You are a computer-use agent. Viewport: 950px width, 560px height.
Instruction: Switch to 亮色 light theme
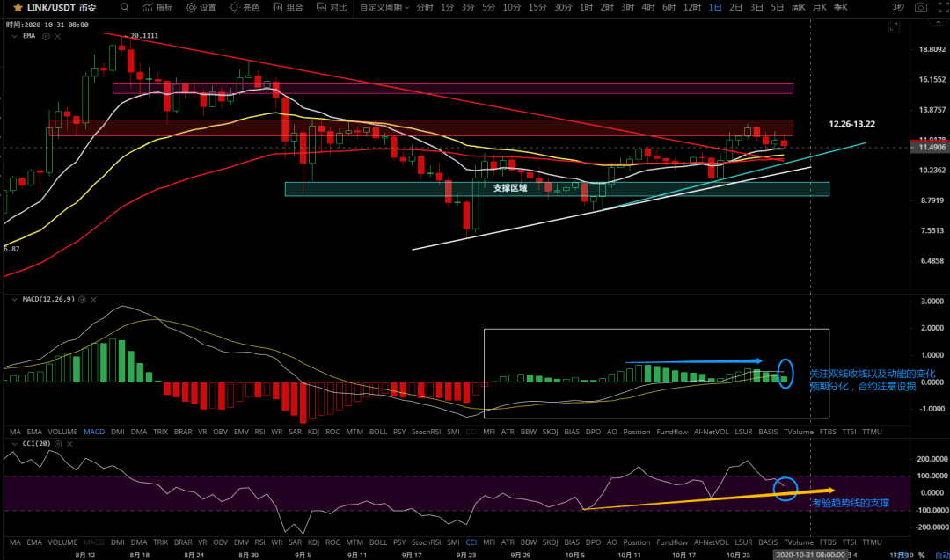click(x=245, y=7)
